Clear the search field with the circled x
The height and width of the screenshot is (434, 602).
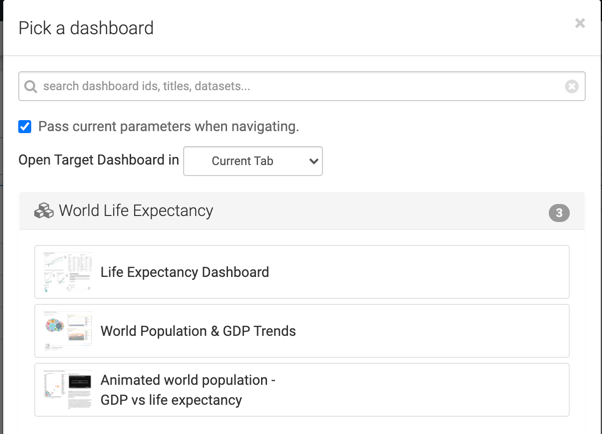[572, 87]
